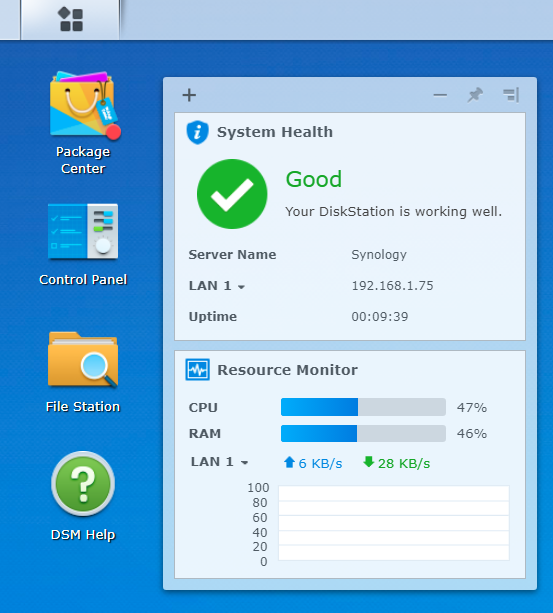This screenshot has height=613, width=553.
Task: Click the Package Center red notification badge
Action: coord(113,132)
